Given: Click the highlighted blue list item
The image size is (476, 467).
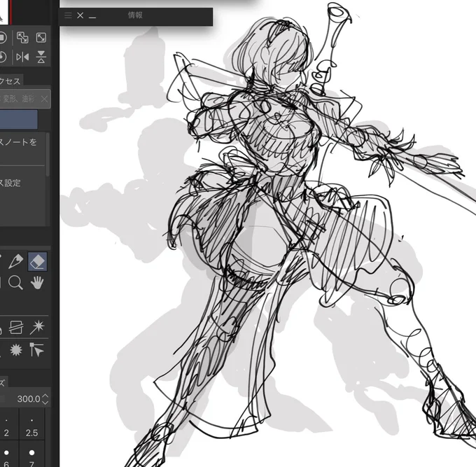Looking at the screenshot, I should click(18, 120).
